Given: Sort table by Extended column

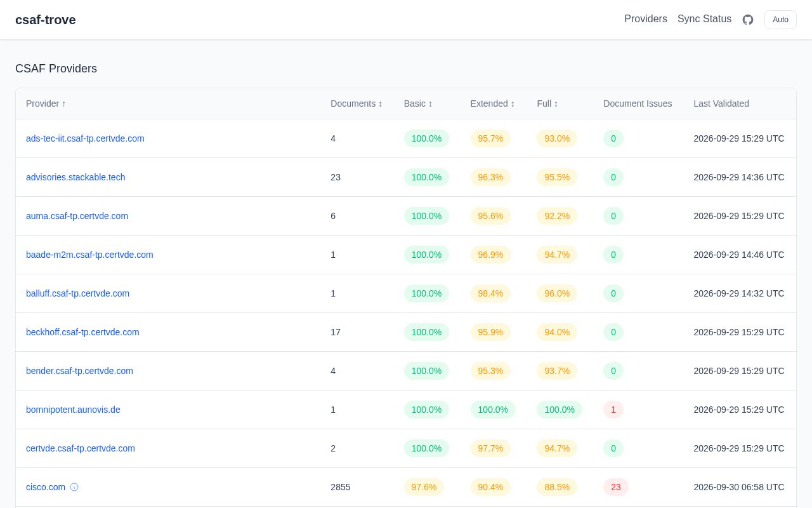Looking at the screenshot, I should coord(492,104).
